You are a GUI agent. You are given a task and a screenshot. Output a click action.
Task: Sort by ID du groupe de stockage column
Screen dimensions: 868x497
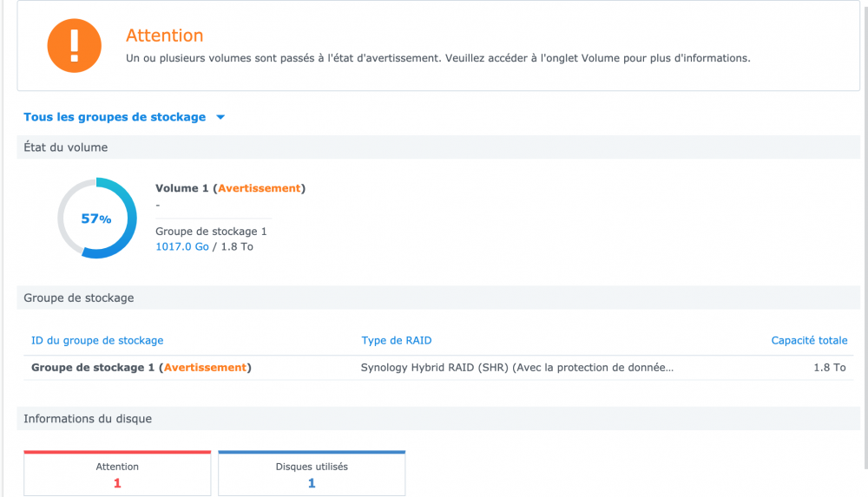[97, 341]
